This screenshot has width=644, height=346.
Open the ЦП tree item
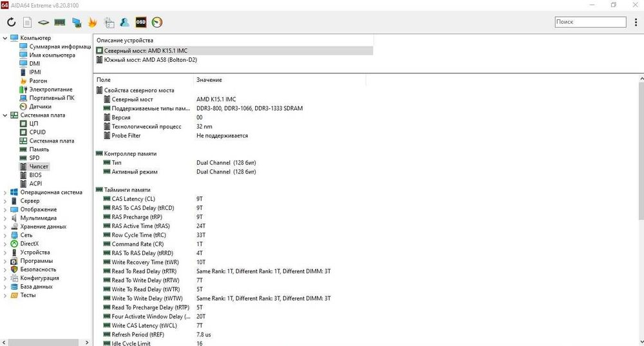(33, 124)
